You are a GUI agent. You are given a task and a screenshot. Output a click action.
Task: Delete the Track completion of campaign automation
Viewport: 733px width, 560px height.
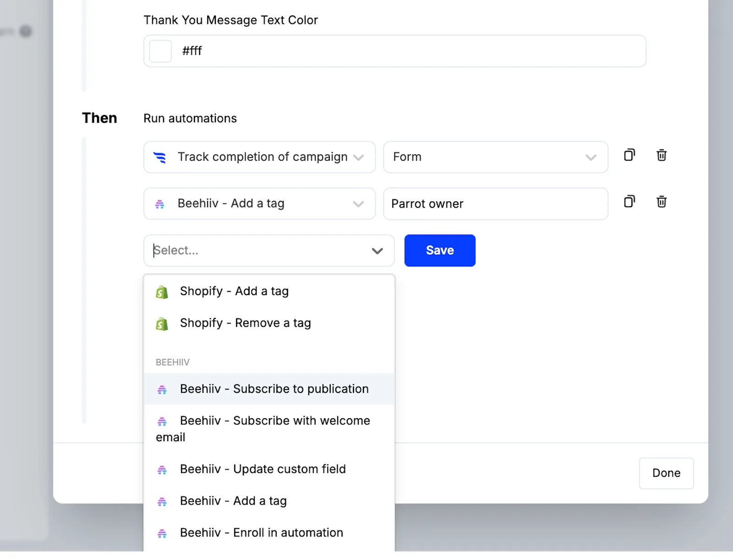pos(662,155)
